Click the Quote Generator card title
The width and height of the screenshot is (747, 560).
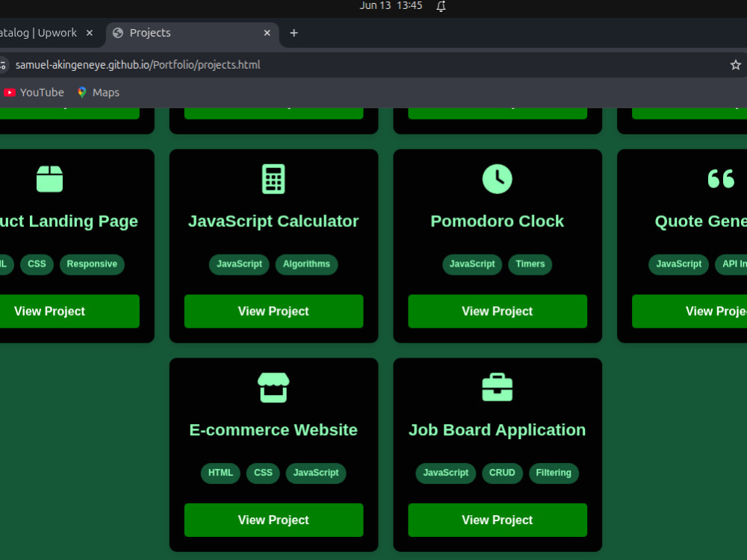pos(701,222)
